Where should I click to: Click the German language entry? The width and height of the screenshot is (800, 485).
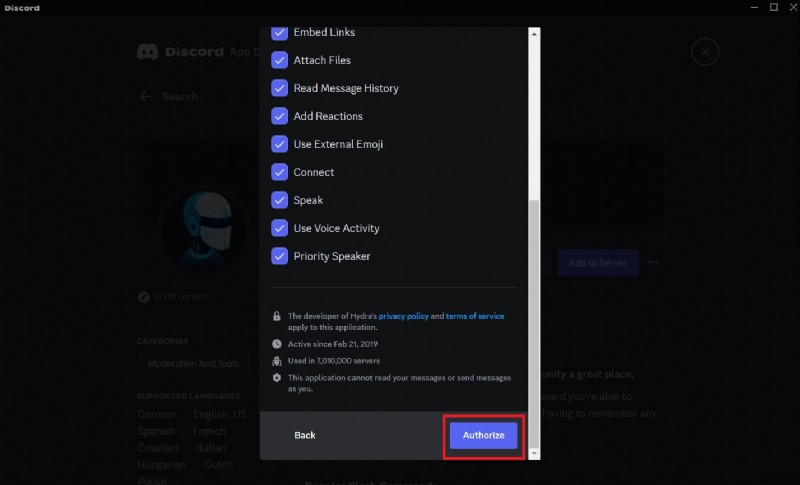(x=156, y=414)
